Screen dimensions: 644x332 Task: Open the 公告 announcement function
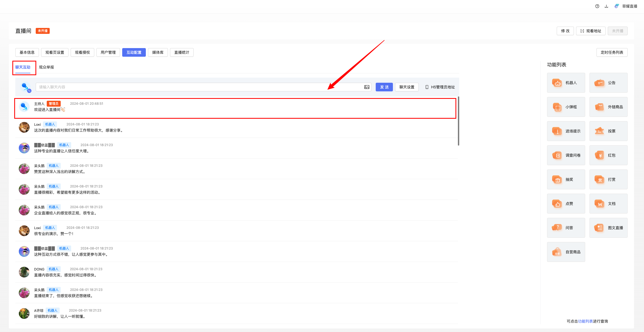(608, 83)
